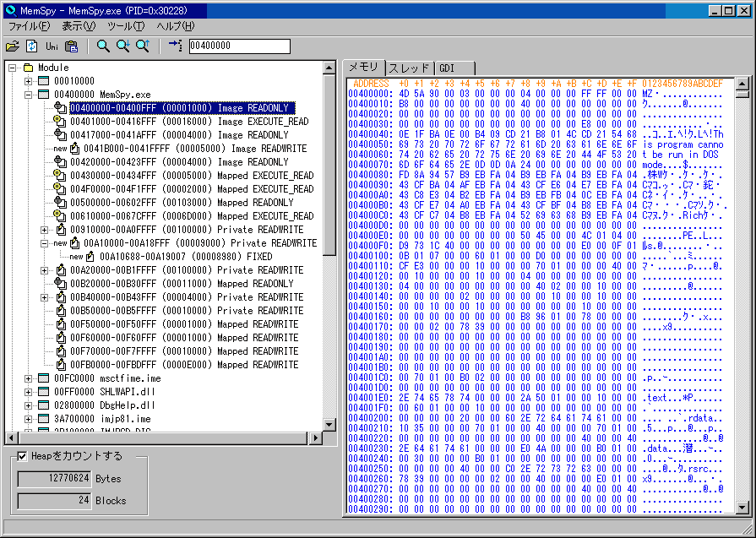
Task: Select the 00F70000-00F7FFFF Mapped READWRITE row
Action: tap(184, 351)
